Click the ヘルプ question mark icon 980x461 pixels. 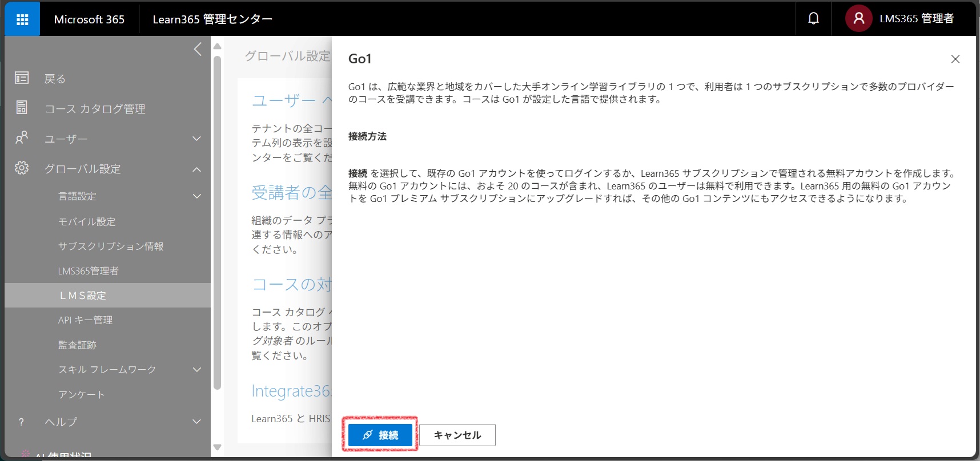pos(22,422)
